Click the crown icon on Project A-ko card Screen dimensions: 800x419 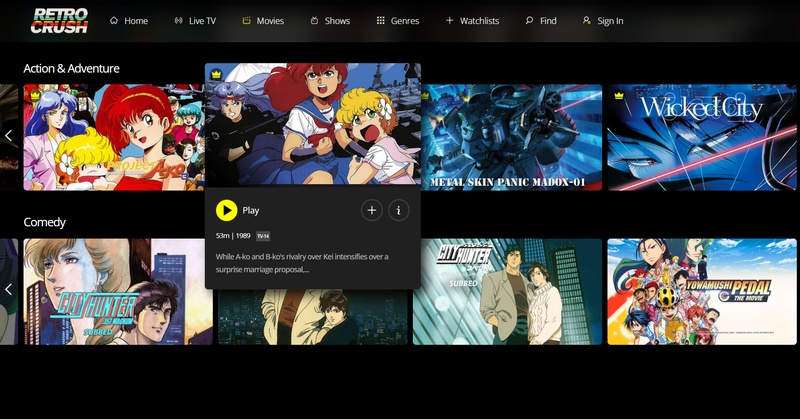pos(35,95)
